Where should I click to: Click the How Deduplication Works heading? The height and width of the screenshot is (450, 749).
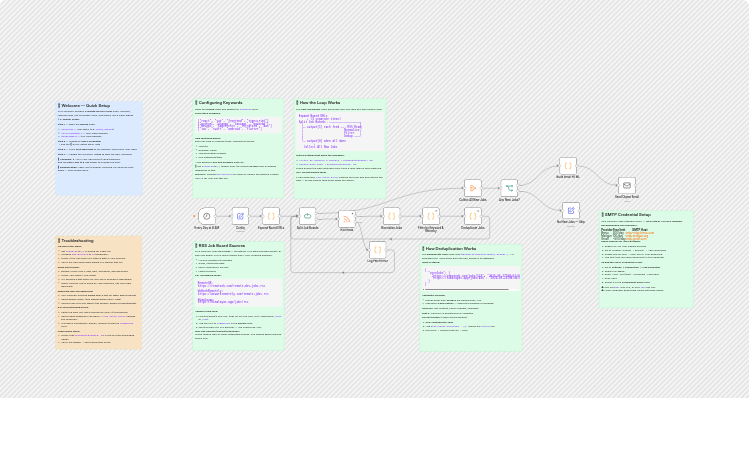tap(451, 248)
